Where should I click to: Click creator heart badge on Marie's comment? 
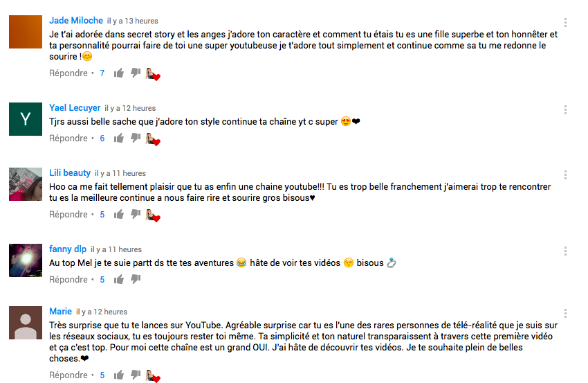153,376
